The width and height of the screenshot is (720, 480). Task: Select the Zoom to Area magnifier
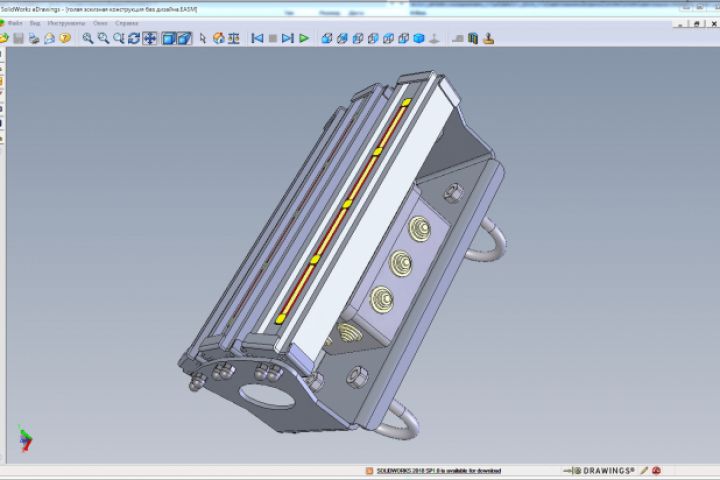click(103, 39)
